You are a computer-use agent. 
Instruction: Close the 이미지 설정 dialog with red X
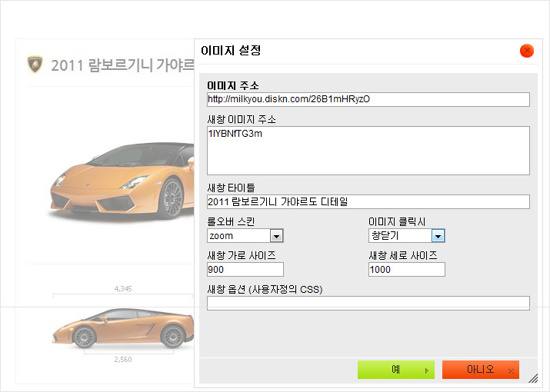click(x=526, y=51)
